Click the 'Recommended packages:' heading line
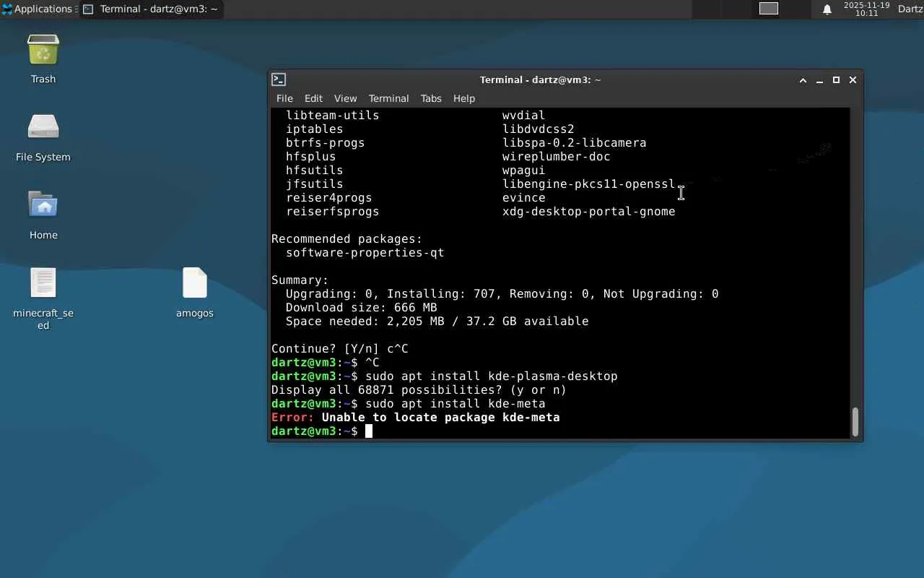Image resolution: width=924 pixels, height=578 pixels. pos(347,239)
